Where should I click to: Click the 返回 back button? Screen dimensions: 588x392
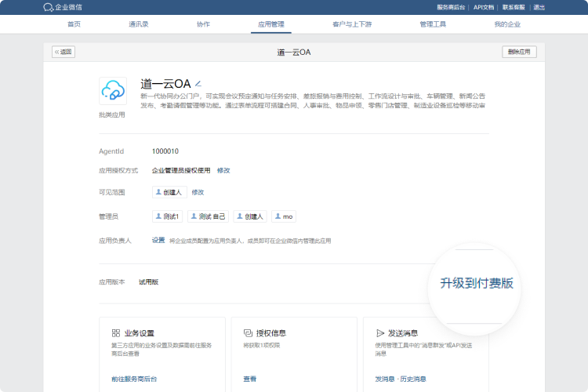pos(64,52)
